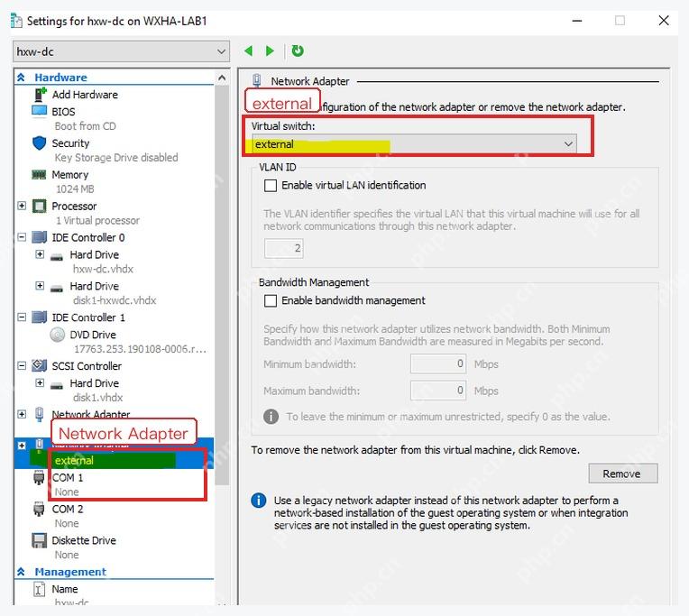Select the DVD Drive disc icon
This screenshot has height=616, width=689.
(57, 335)
